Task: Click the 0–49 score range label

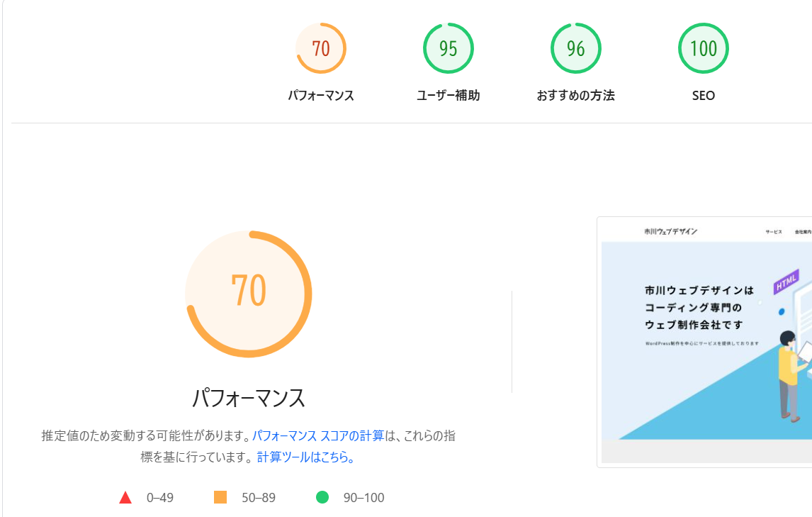Action: [x=160, y=498]
